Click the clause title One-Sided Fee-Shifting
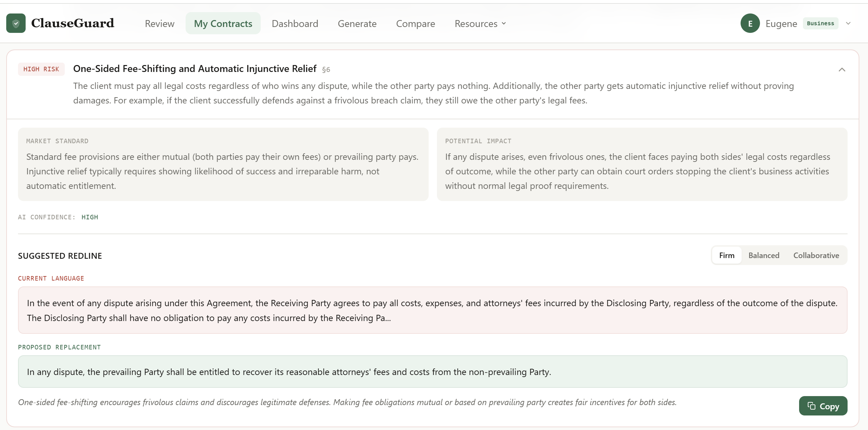The width and height of the screenshot is (868, 430). (195, 69)
